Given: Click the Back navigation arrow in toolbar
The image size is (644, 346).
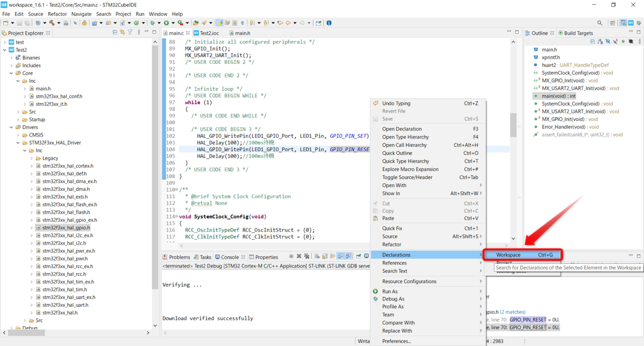Looking at the screenshot, I should [x=288, y=23].
